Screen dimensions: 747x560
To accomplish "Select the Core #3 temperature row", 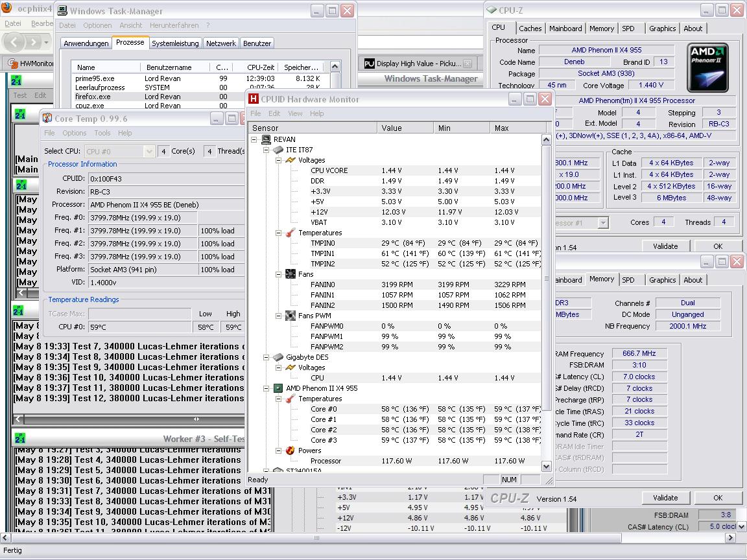I will [x=396, y=440].
